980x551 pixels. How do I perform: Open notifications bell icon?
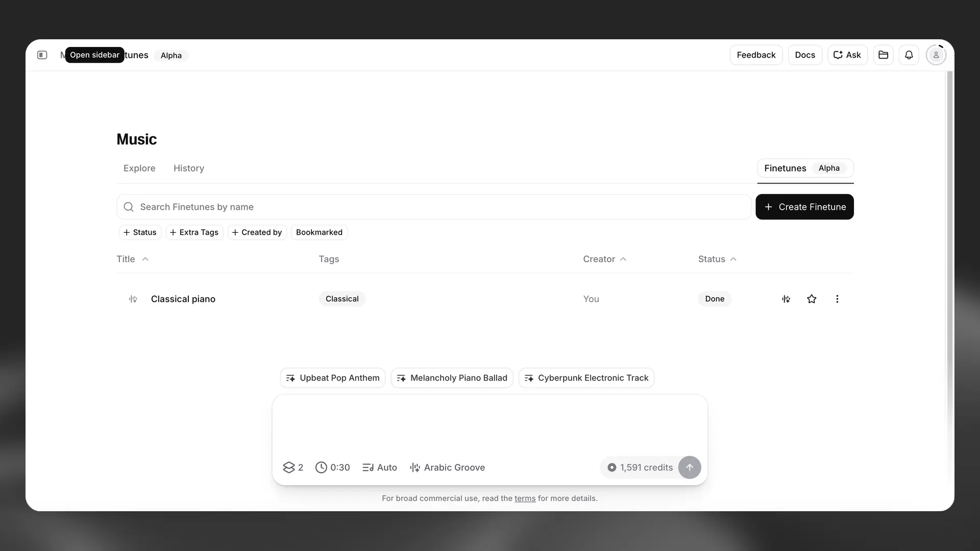pos(909,55)
